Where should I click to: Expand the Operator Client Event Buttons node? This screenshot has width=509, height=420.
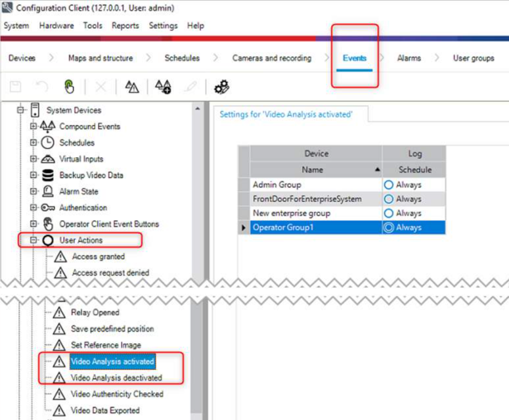coord(33,224)
